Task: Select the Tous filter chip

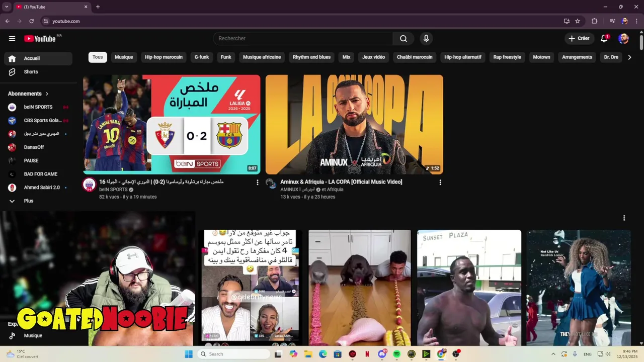Action: click(x=98, y=57)
